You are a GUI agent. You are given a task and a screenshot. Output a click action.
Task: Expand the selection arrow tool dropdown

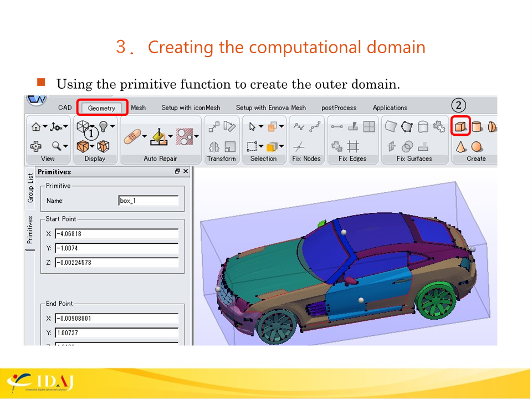(261, 127)
